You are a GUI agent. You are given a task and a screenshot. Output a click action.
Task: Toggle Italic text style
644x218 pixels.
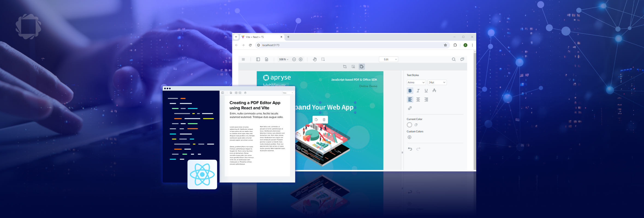click(418, 91)
